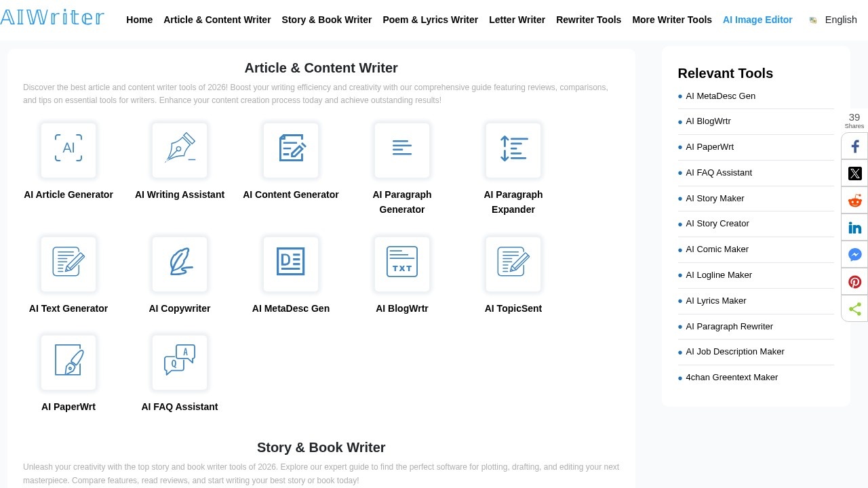Share on LinkedIn using its sidebar icon
Image resolution: width=868 pixels, height=488 pixels.
tap(854, 227)
